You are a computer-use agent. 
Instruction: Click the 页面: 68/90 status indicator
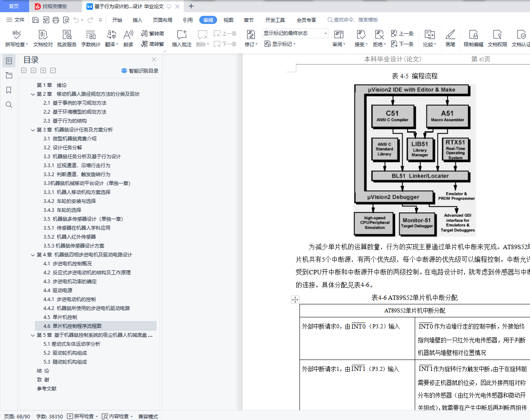coord(17,416)
